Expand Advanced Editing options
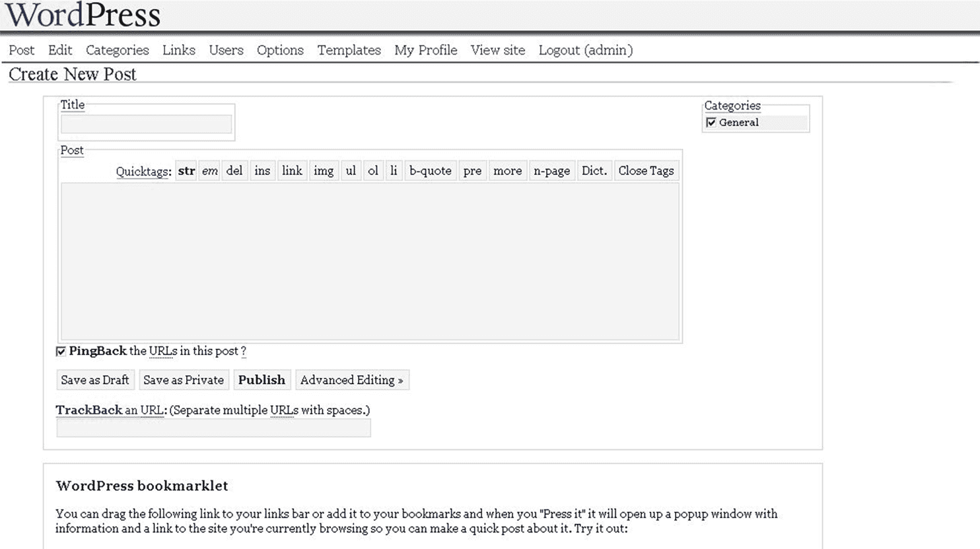The width and height of the screenshot is (980, 549). (351, 380)
